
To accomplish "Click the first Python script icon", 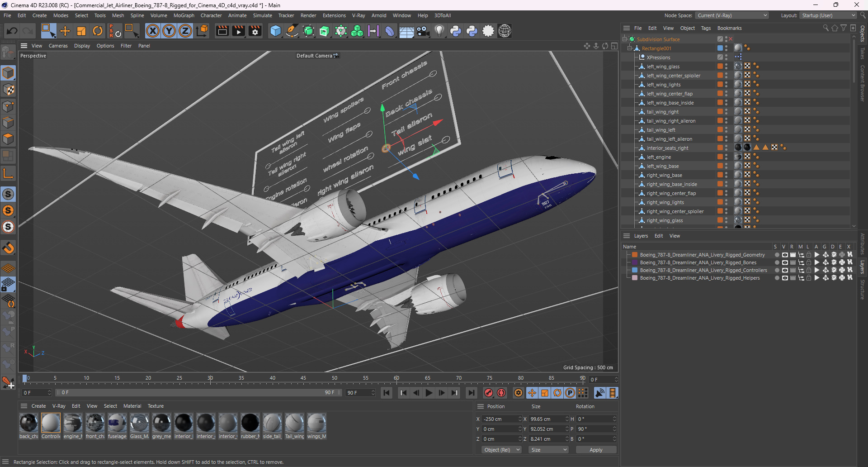I will point(456,31).
